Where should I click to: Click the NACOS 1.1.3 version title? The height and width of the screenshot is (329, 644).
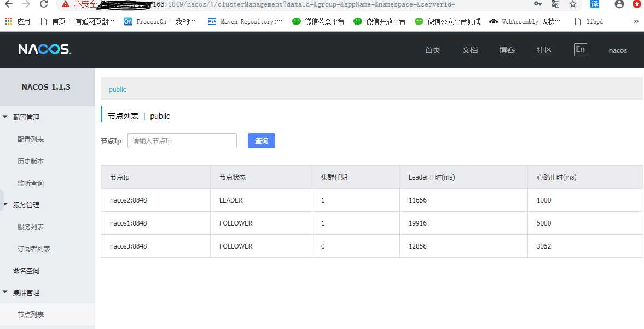45,87
